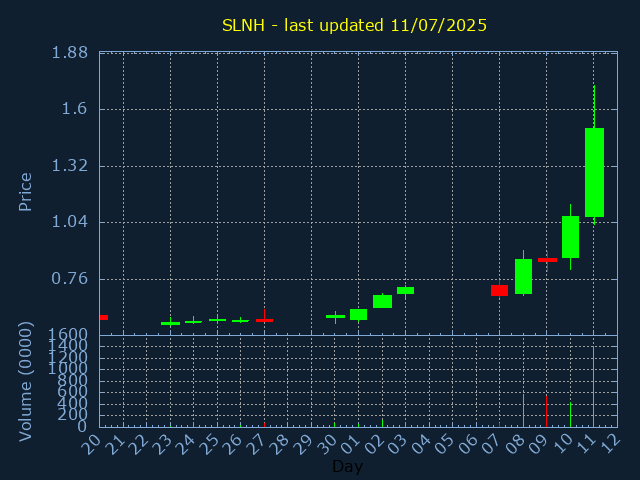
Task: Click day label 27 on x-axis
Action: (x=255, y=444)
